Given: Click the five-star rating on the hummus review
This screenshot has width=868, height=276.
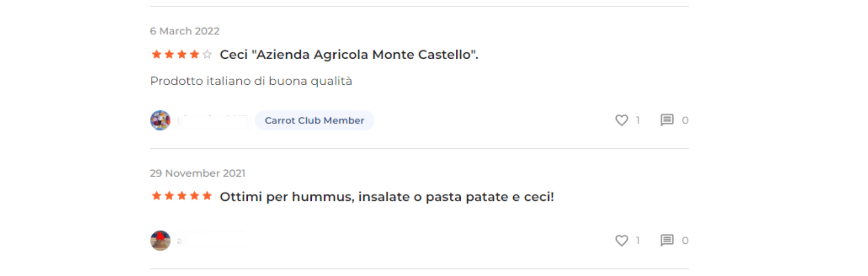Looking at the screenshot, I should pyautogui.click(x=182, y=196).
